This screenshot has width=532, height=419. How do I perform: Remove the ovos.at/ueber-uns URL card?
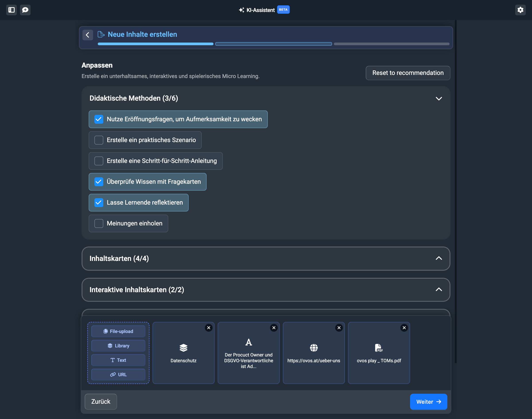click(339, 328)
